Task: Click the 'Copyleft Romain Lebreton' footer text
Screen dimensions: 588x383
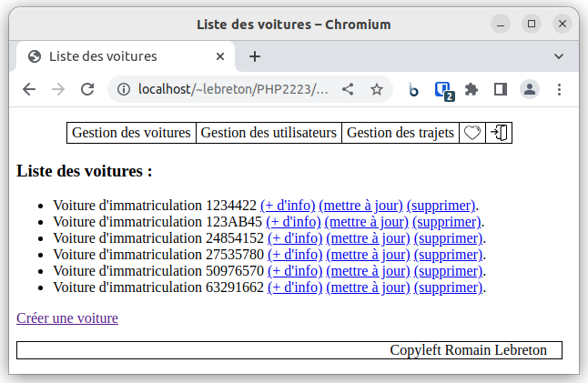Action: pos(469,350)
